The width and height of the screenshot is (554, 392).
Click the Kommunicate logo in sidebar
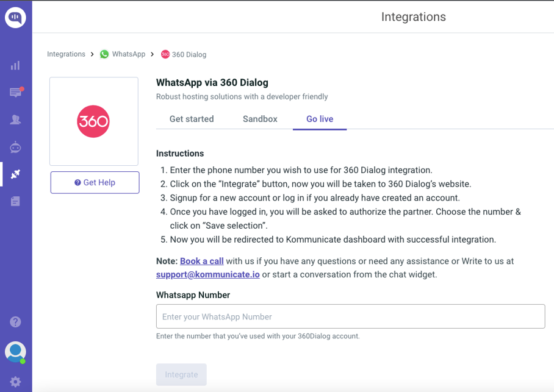[x=15, y=17]
